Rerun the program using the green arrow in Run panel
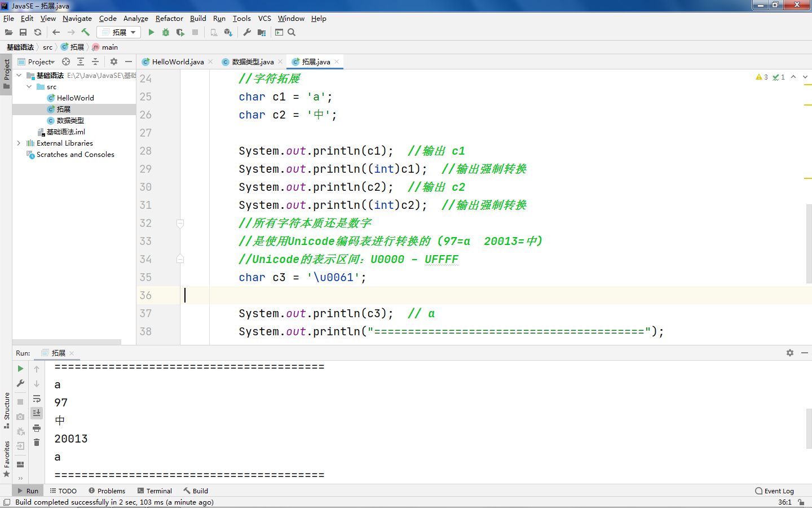Screen dimensions: 812x508 pyautogui.click(x=20, y=368)
